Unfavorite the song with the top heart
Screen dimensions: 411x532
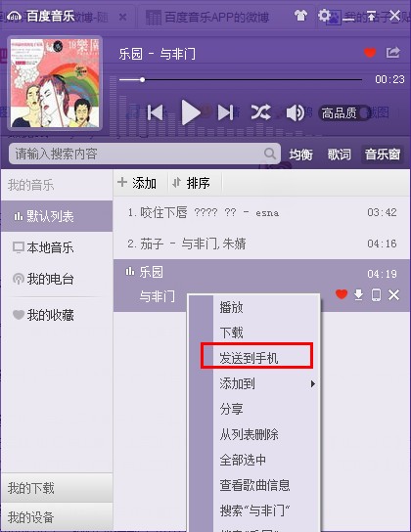(370, 53)
